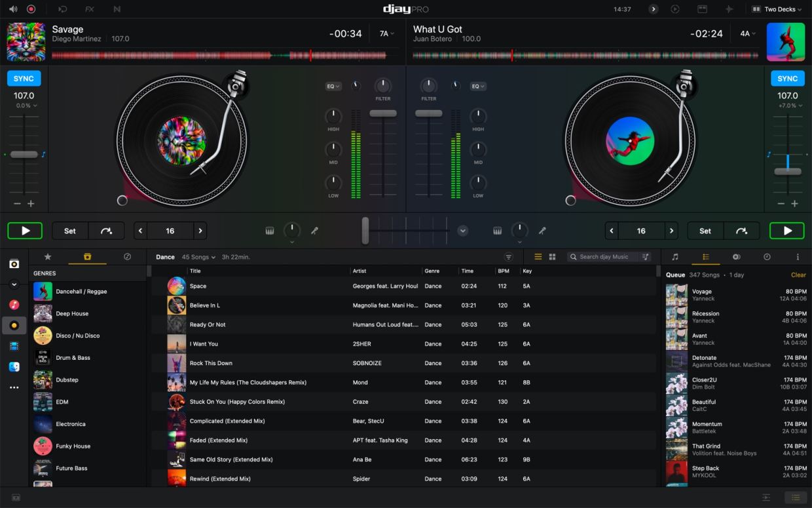Toggle the record button in the top bar
The width and height of the screenshot is (812, 508).
(x=31, y=9)
